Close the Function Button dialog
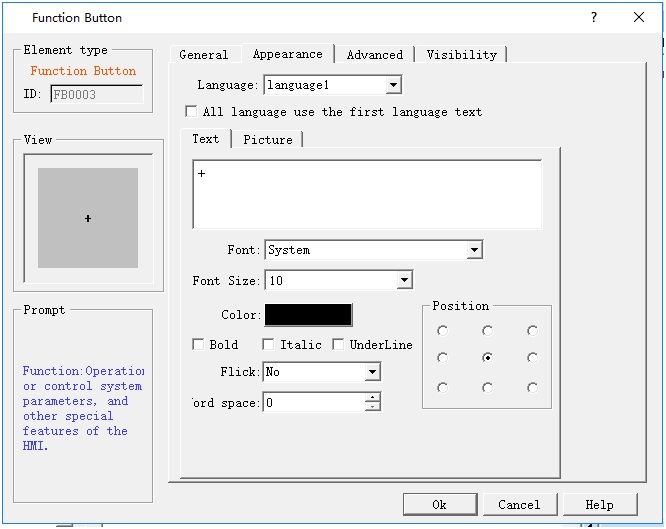 639,18
